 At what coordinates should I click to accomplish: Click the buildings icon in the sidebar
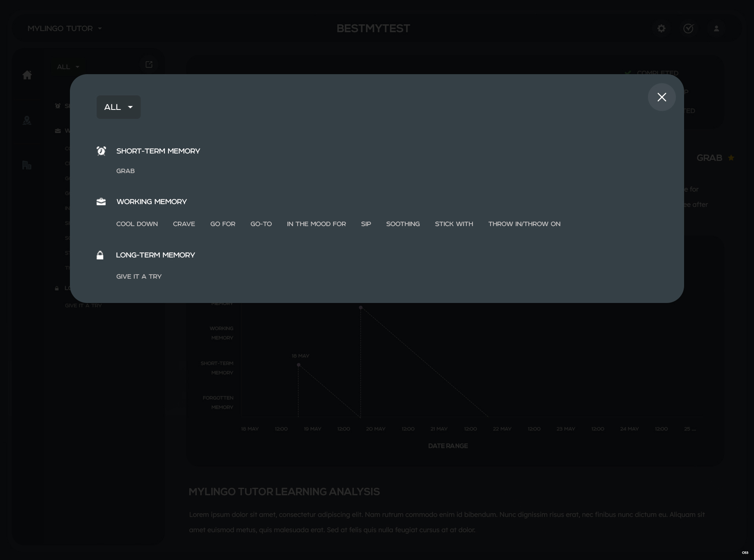pos(26,164)
